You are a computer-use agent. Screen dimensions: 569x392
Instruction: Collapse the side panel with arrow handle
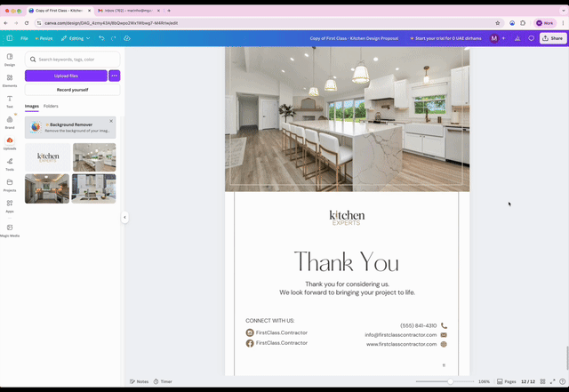pos(124,217)
